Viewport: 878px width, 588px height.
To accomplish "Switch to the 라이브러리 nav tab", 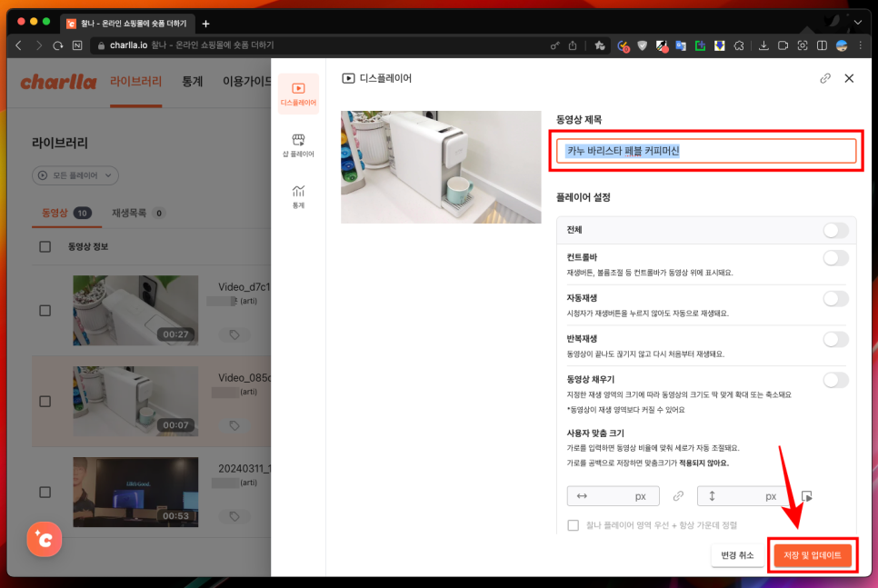I will pos(135,82).
